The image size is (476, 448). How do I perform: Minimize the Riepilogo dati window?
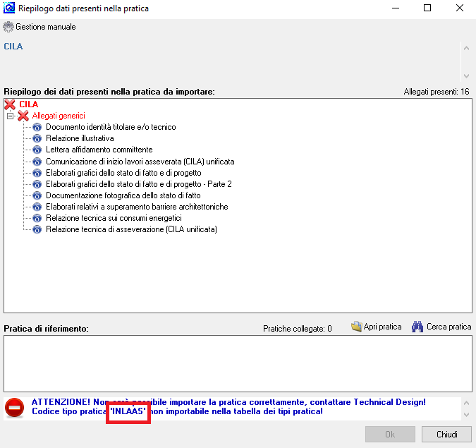point(396,8)
